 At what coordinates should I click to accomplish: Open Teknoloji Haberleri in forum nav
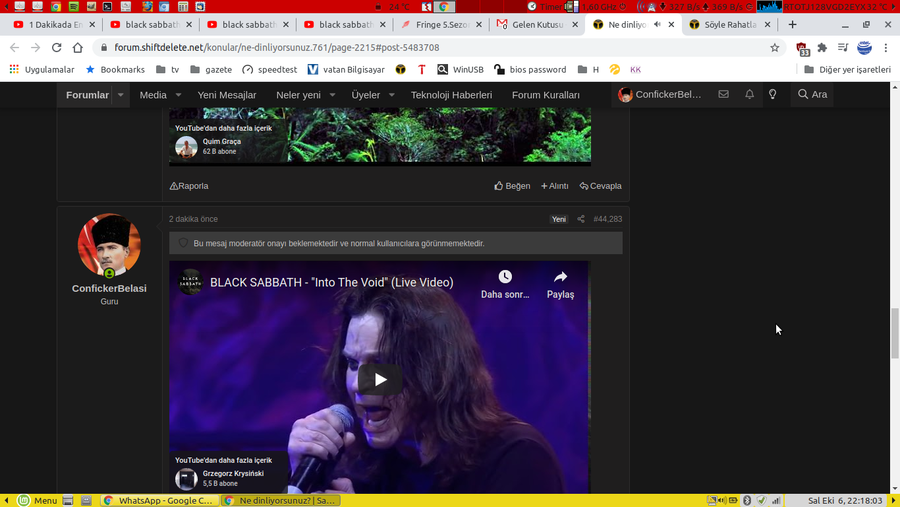[451, 95]
